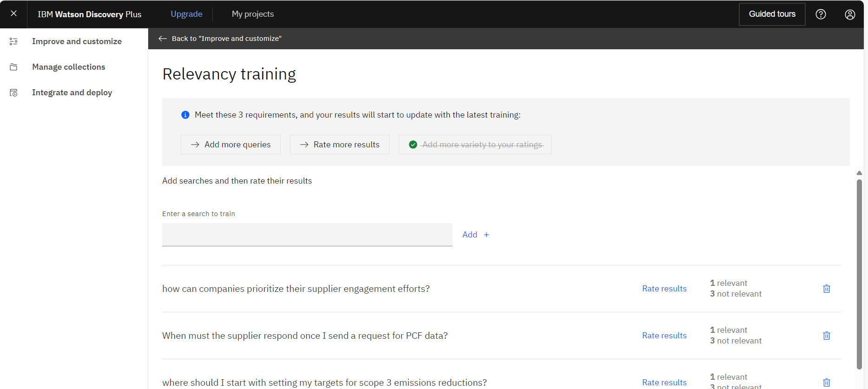Open Guided tours
The image size is (868, 389).
(x=772, y=14)
